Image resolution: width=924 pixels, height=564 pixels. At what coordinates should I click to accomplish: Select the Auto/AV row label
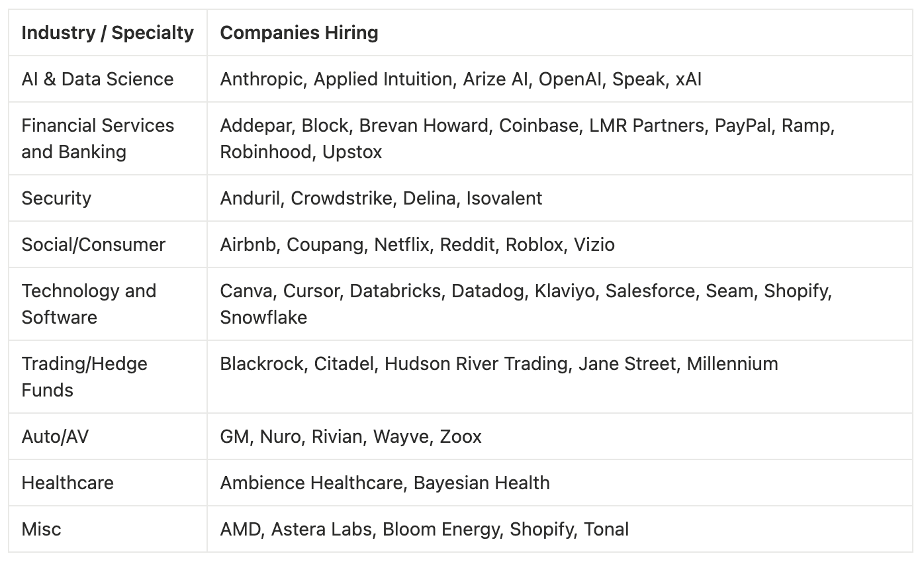click(56, 437)
